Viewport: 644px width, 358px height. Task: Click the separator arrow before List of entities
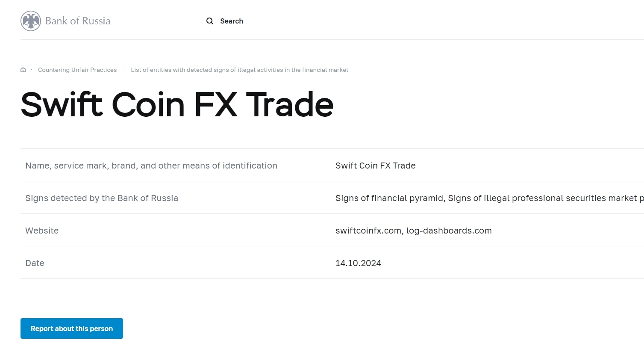124,70
